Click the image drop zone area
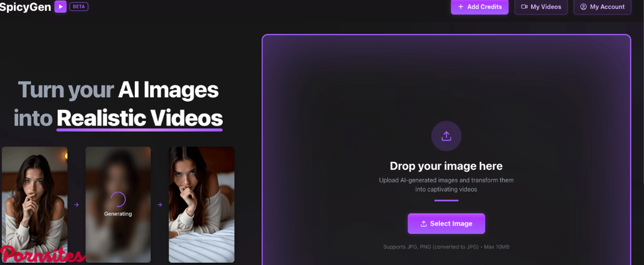This screenshot has height=265, width=644. pyautogui.click(x=447, y=150)
